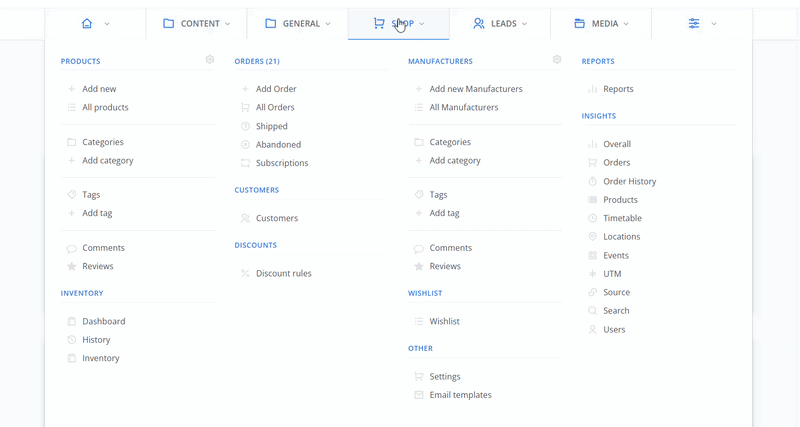Click the star icon beside Reviews under Products
Viewport: 800px width, 427px height.
click(72, 266)
